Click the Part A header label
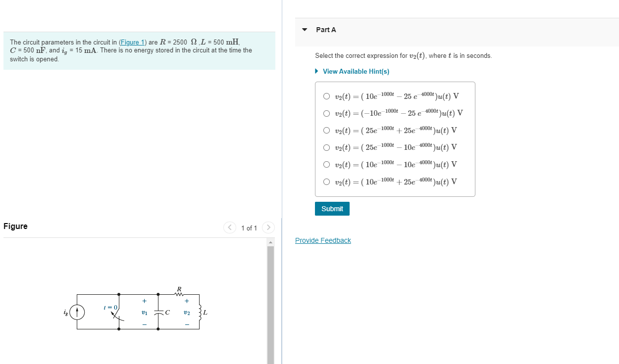Screen dimensions: 619x364 pos(326,30)
